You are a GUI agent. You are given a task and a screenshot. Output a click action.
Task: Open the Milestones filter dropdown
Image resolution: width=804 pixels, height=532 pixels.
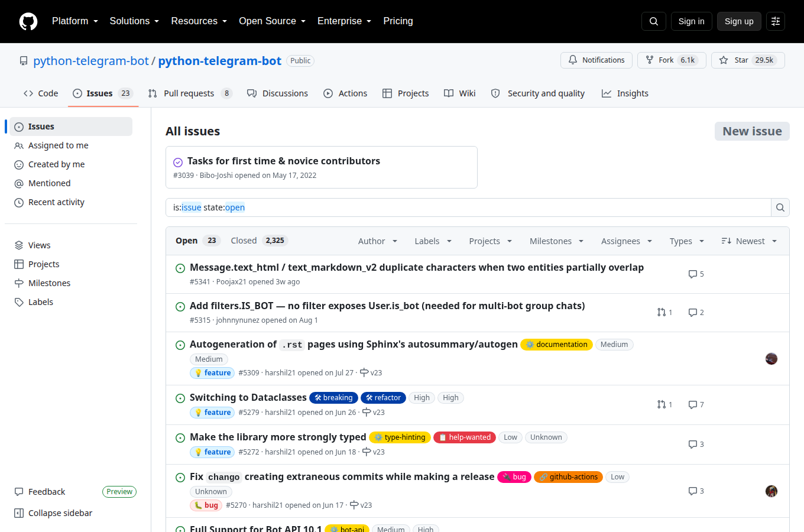(557, 241)
